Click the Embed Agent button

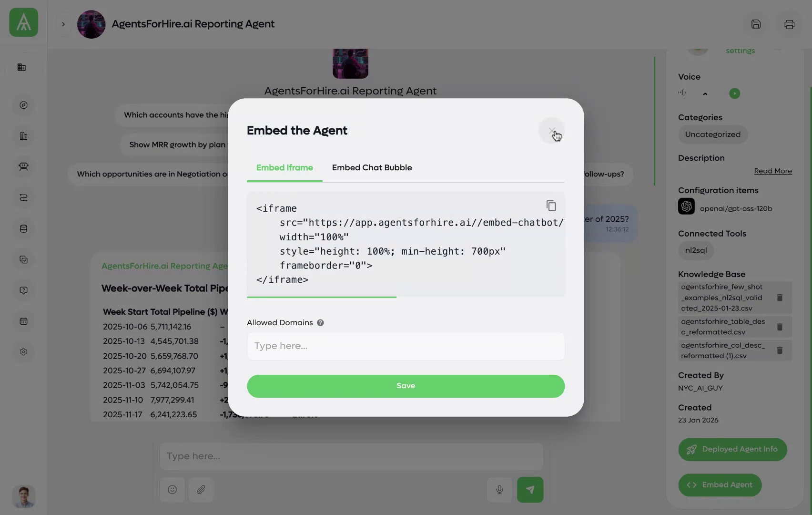pos(720,485)
